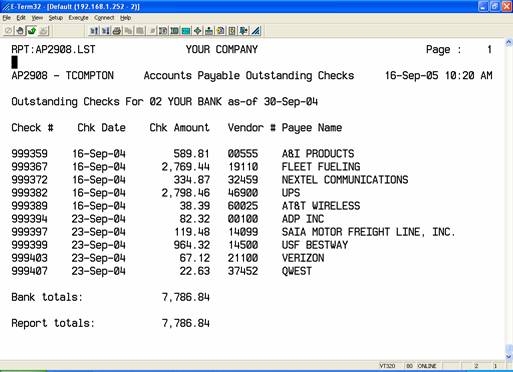Viewport: 513px width, 372px height.
Task: Click vendor number 32459
Action: 243,180
